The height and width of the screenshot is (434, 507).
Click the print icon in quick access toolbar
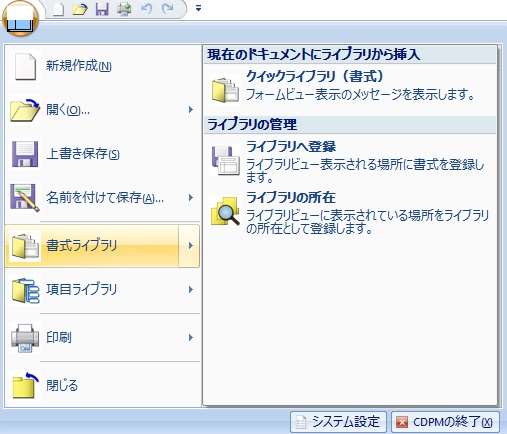(x=124, y=9)
